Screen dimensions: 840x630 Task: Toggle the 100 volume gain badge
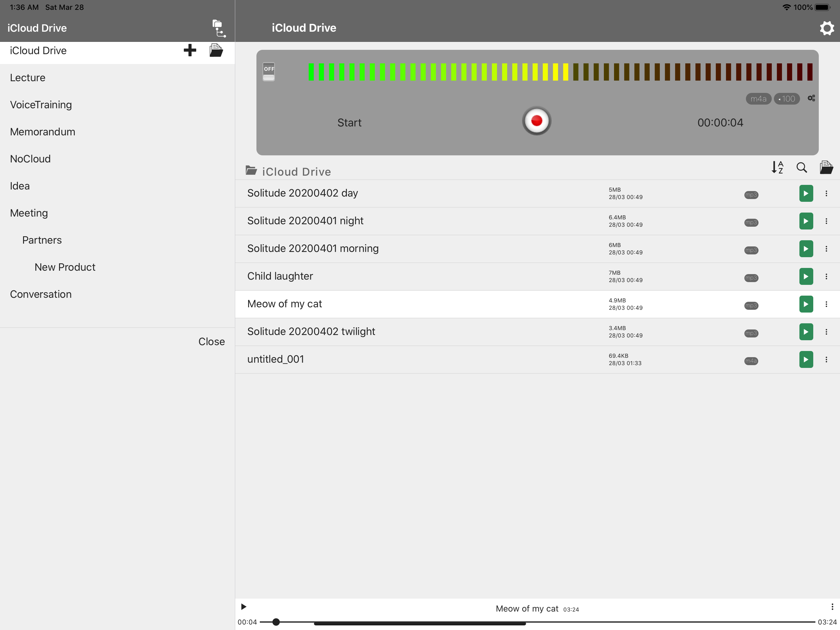tap(787, 99)
